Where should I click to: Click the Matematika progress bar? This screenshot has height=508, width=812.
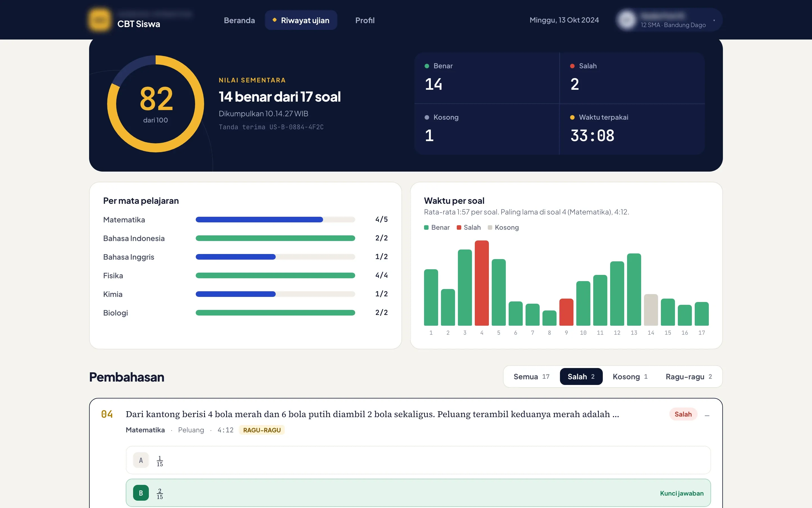pos(275,220)
